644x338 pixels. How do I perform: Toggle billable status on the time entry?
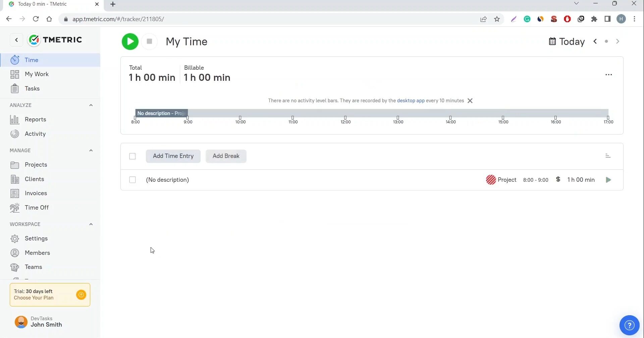[558, 179]
